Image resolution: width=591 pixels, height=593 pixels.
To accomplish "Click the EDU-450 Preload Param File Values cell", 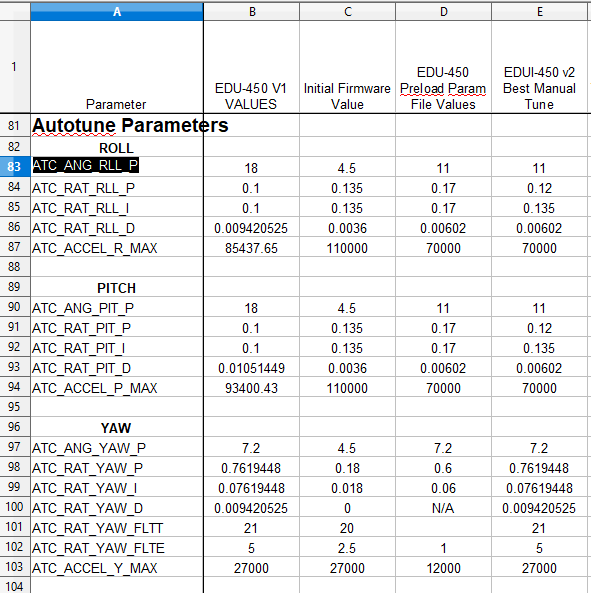I will coord(444,67).
